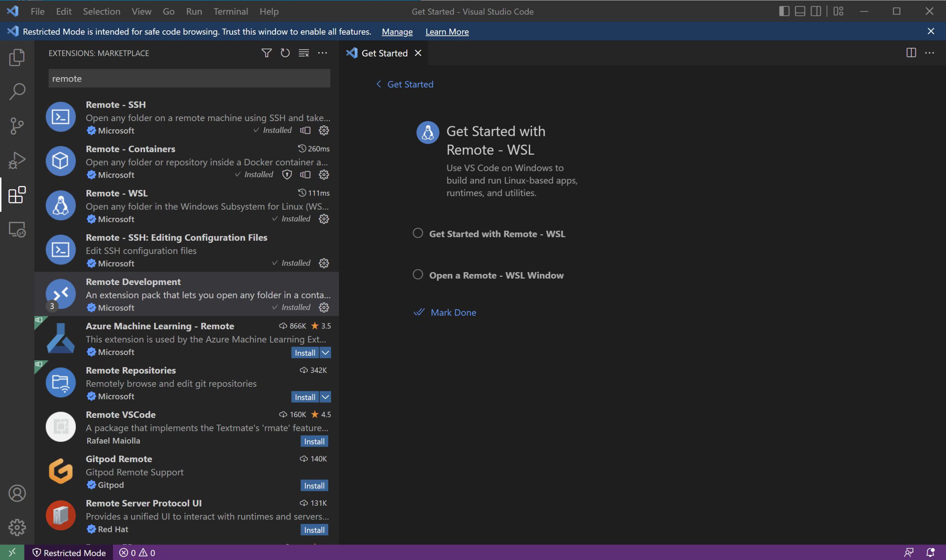Viewport: 946px width, 560px height.
Task: Open the Explorer view in activity bar
Action: pos(17,57)
